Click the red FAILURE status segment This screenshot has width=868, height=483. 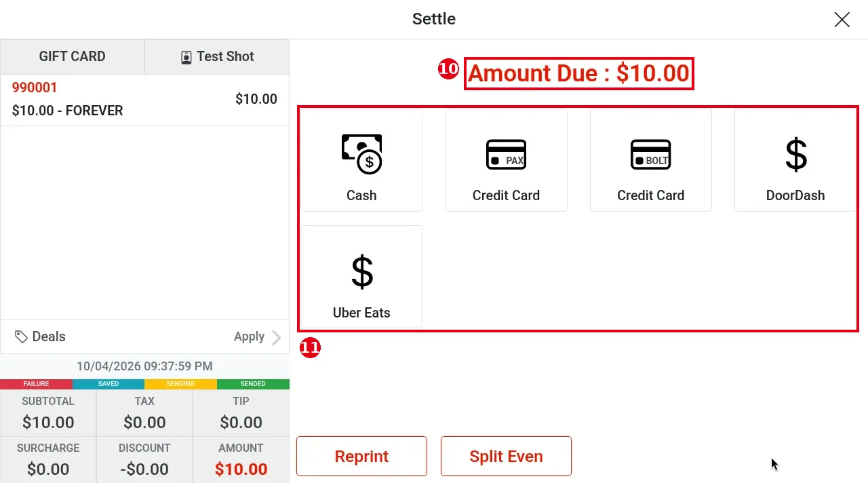point(36,384)
